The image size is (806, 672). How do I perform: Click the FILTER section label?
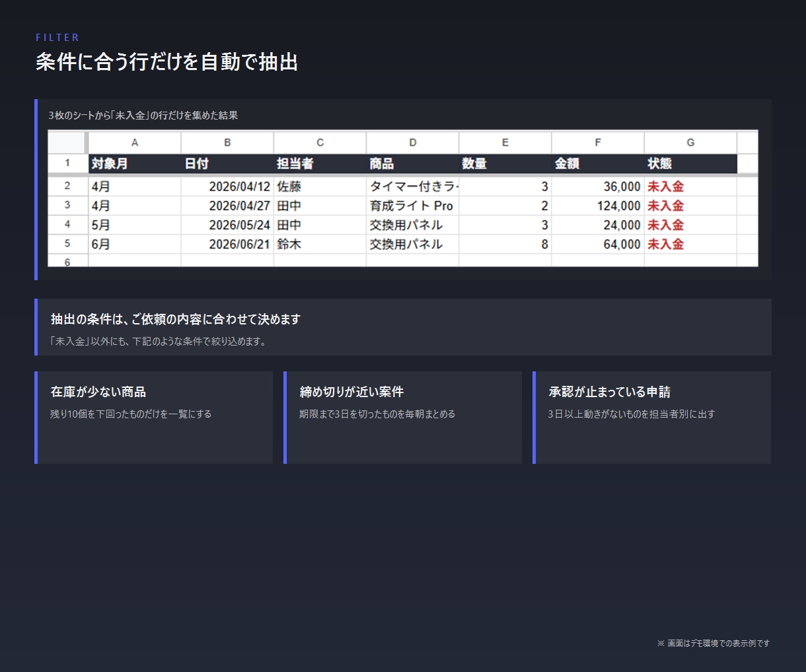(57, 38)
